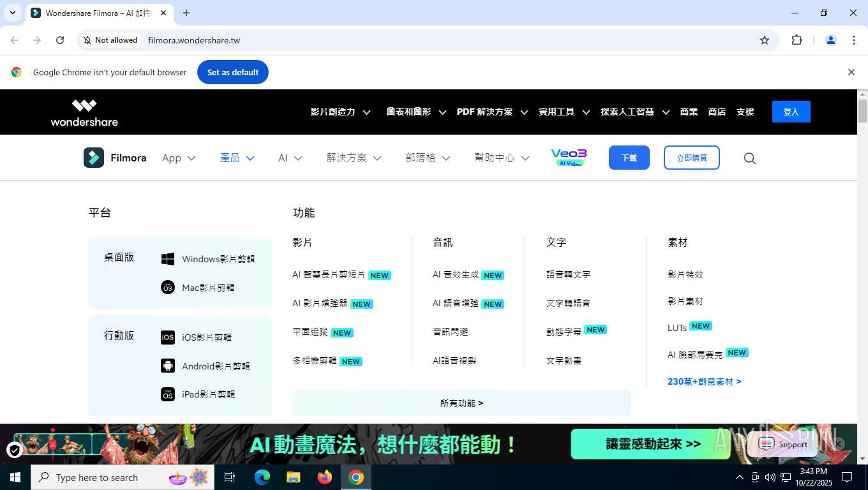868x490 pixels.
Task: Expand the 實用工具 menu
Action: [564, 112]
